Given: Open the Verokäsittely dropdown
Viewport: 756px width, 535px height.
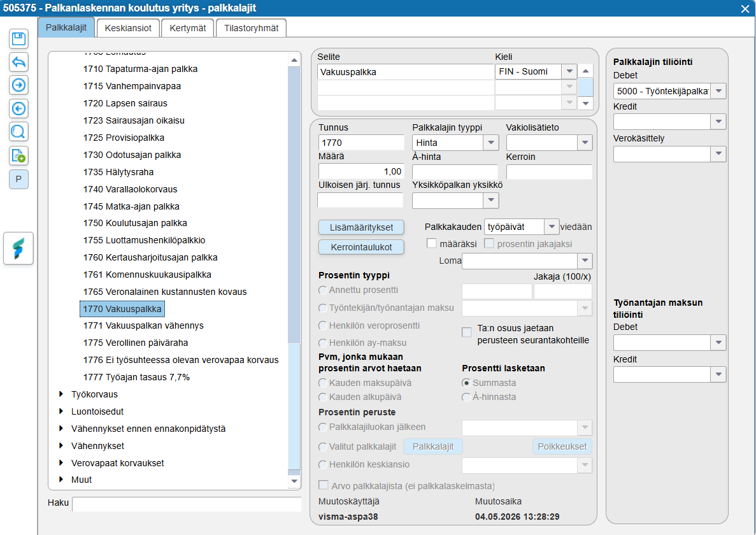Looking at the screenshot, I should 718,153.
